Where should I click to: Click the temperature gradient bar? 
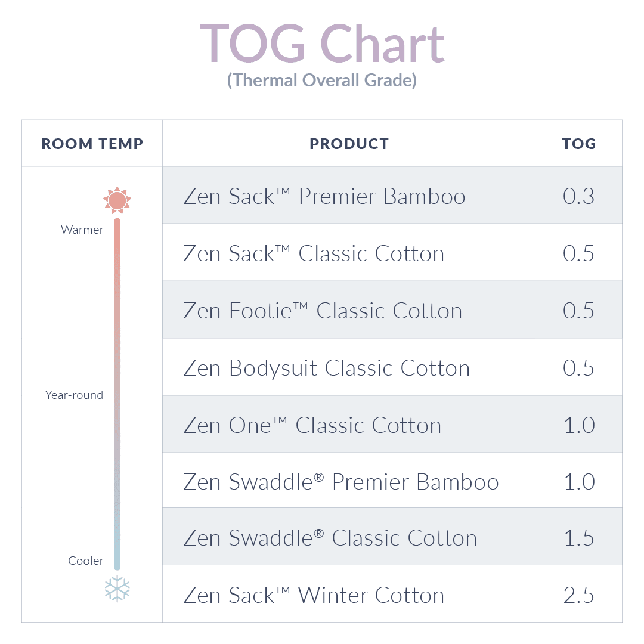(117, 394)
